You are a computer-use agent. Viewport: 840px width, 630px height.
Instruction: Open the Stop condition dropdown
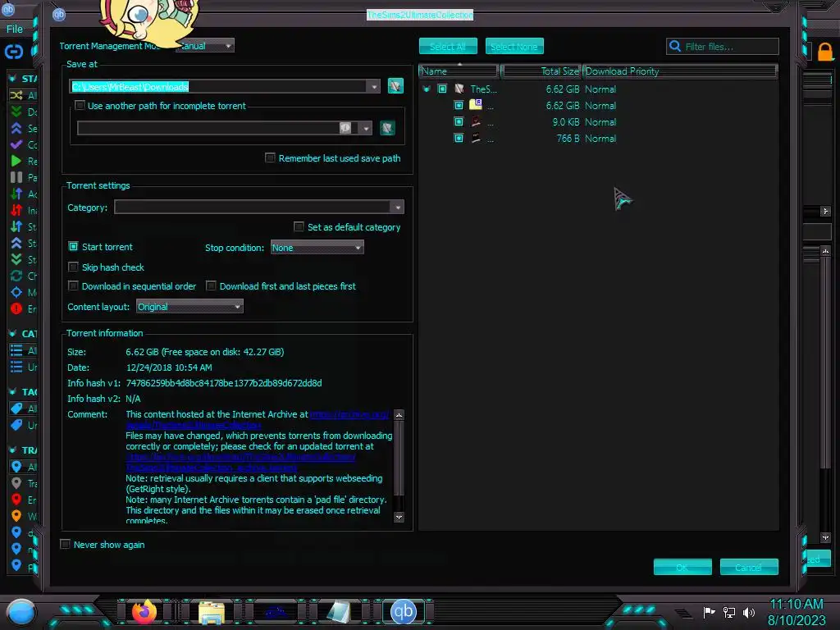click(x=317, y=248)
